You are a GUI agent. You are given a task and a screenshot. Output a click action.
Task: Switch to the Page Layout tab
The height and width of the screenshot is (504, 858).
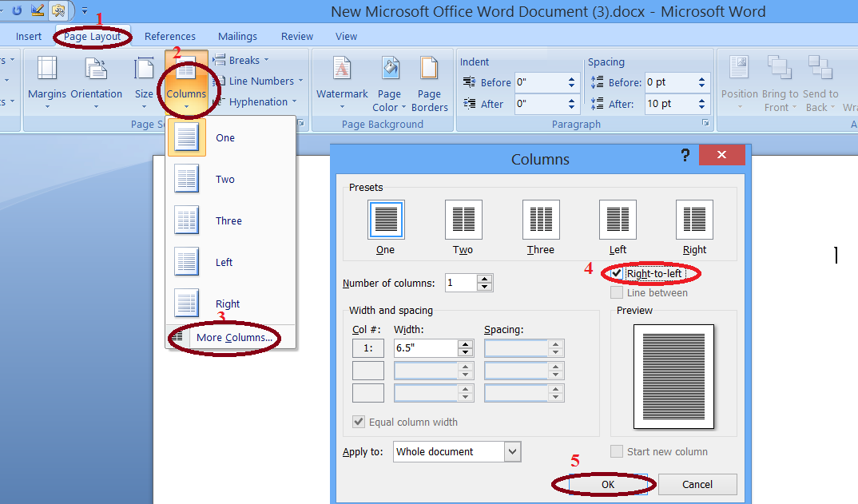point(92,36)
